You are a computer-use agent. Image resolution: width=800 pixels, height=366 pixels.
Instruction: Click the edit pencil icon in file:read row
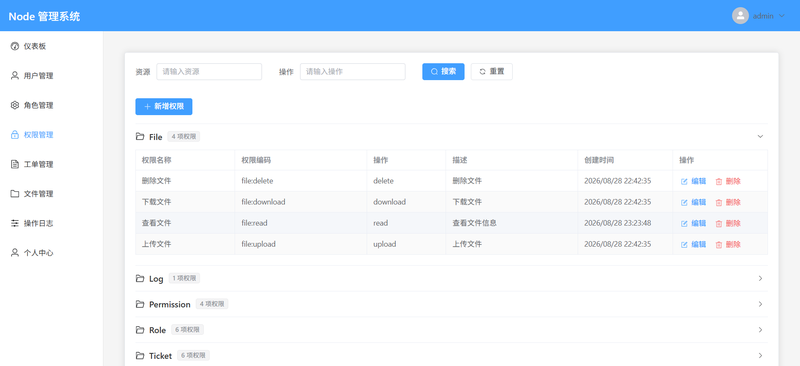[x=684, y=224]
